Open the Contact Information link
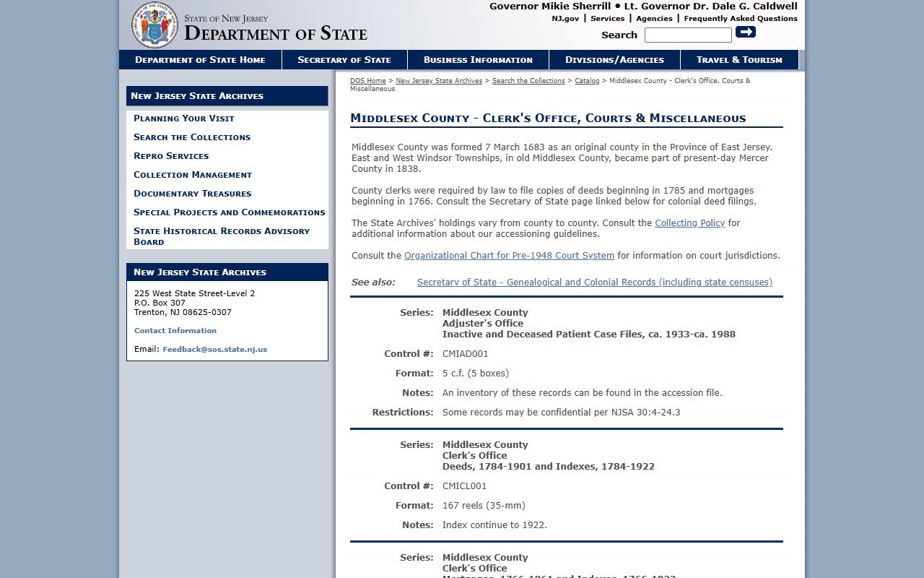The image size is (924, 578). point(175,331)
